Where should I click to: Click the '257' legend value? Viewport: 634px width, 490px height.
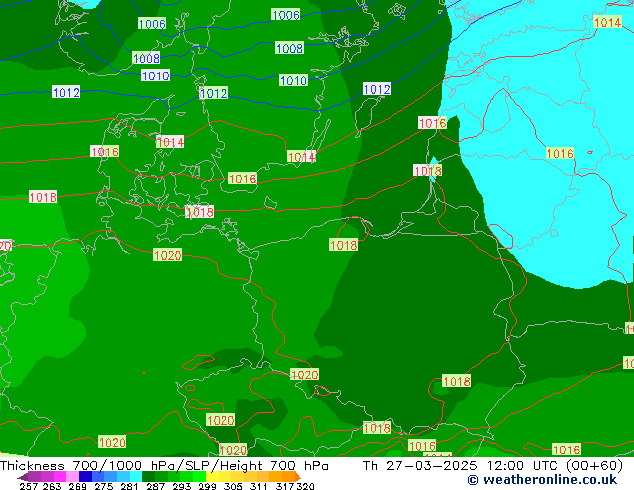[x=29, y=486]
